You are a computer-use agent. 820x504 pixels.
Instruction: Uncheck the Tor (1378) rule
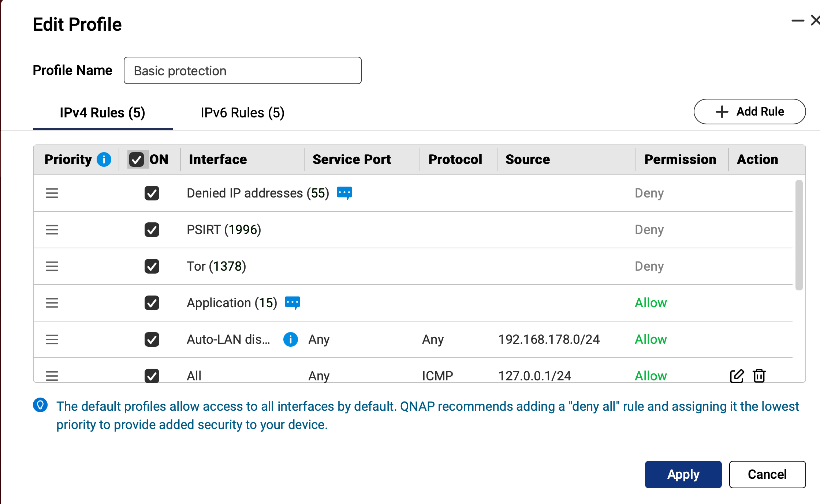coord(152,266)
